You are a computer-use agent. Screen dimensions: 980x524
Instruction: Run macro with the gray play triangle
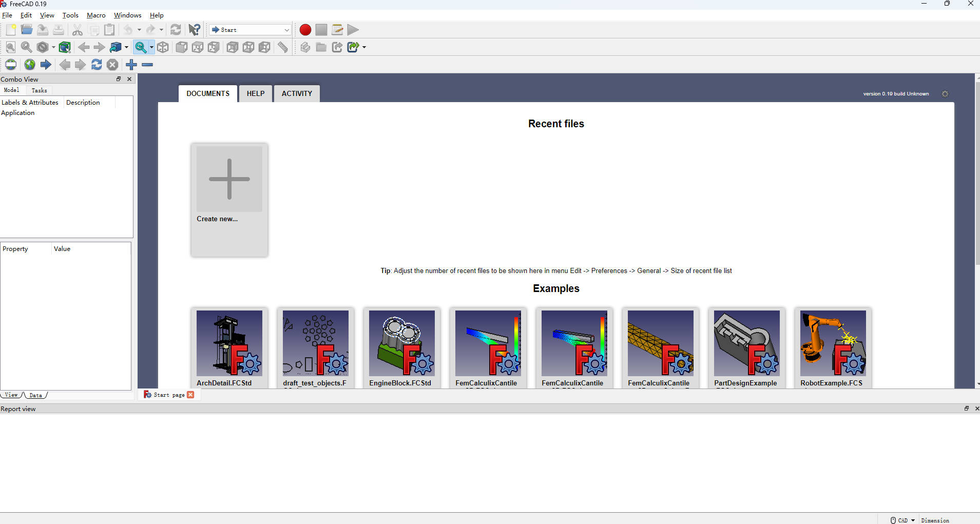tap(353, 30)
